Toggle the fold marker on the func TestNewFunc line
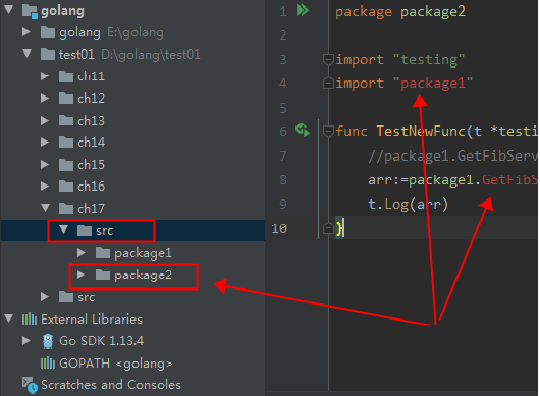The height and width of the screenshot is (396, 540). click(328, 131)
